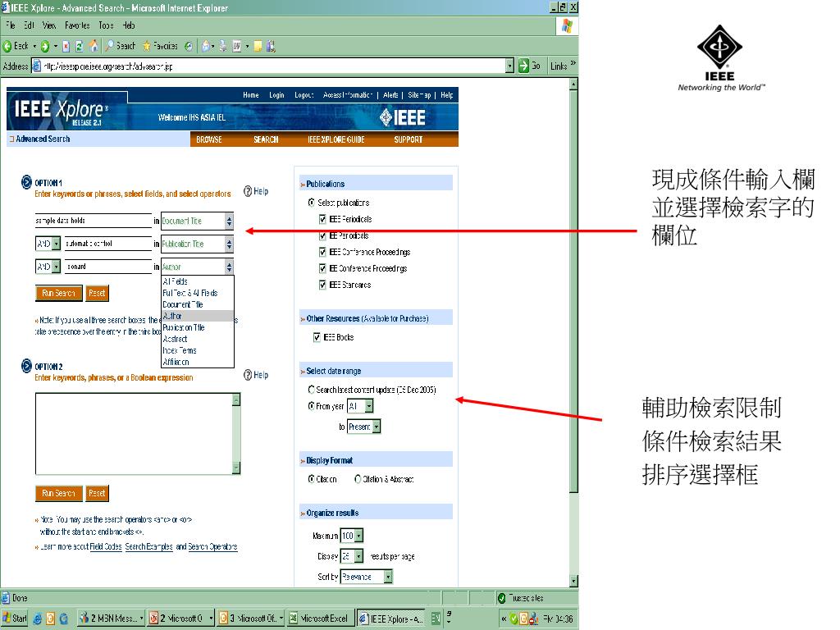Viewport: 840px width, 630px height.
Task: Go back using the IE Back button
Action: click(x=16, y=46)
